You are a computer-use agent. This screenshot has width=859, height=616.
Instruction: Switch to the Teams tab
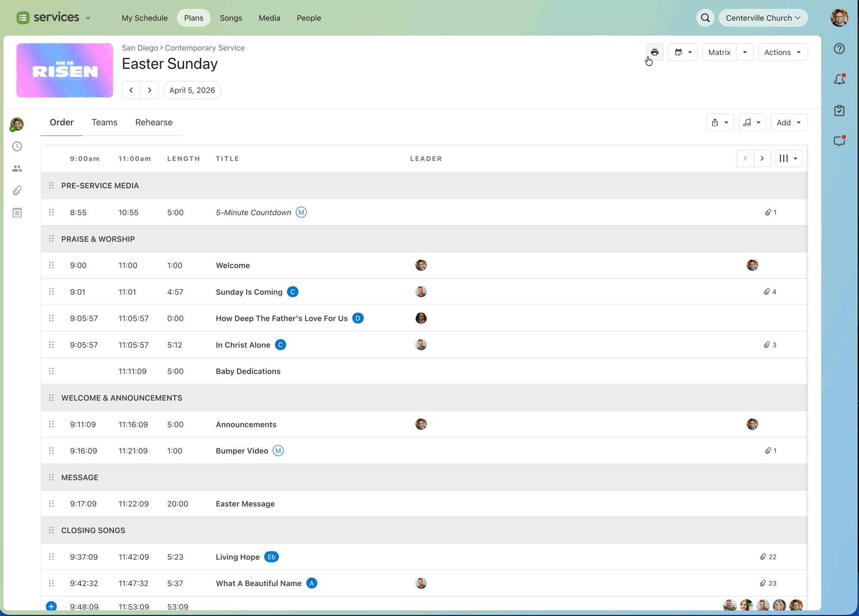(x=104, y=122)
